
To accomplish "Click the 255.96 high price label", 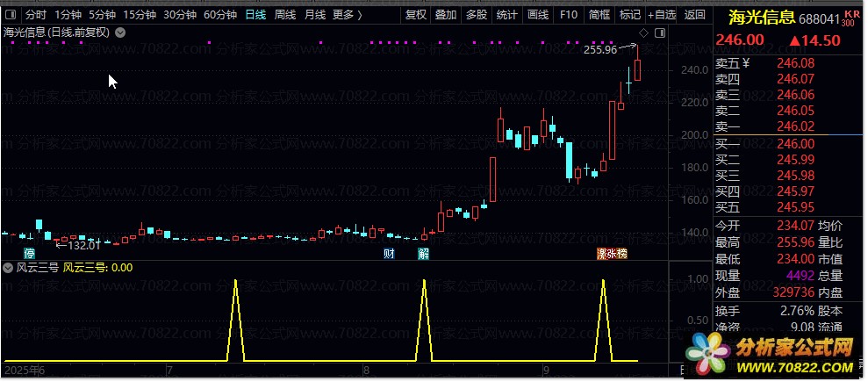I will 600,50.
